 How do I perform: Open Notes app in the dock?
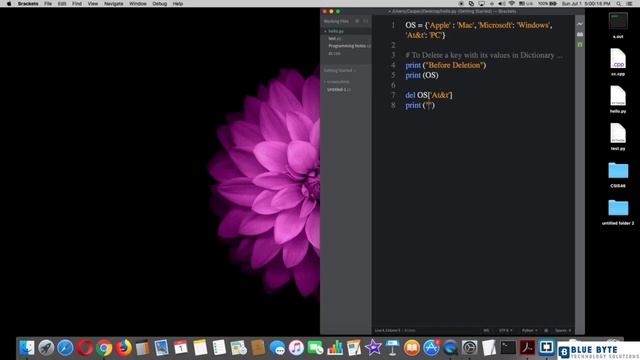(x=200, y=348)
